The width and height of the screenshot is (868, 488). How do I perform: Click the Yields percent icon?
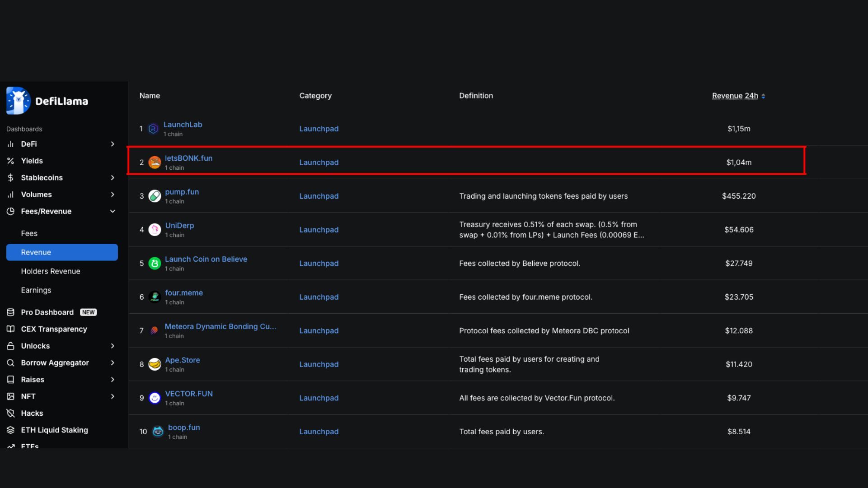click(10, 161)
